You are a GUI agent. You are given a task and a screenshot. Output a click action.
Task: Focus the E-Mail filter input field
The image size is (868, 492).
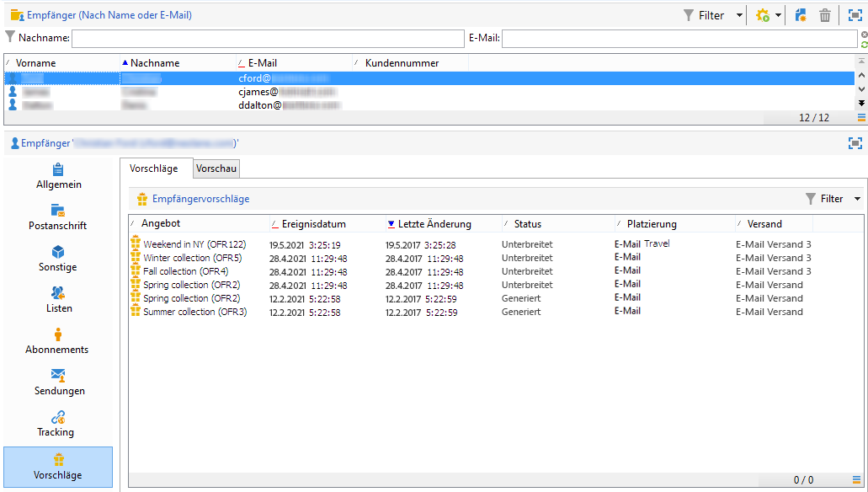pos(679,38)
